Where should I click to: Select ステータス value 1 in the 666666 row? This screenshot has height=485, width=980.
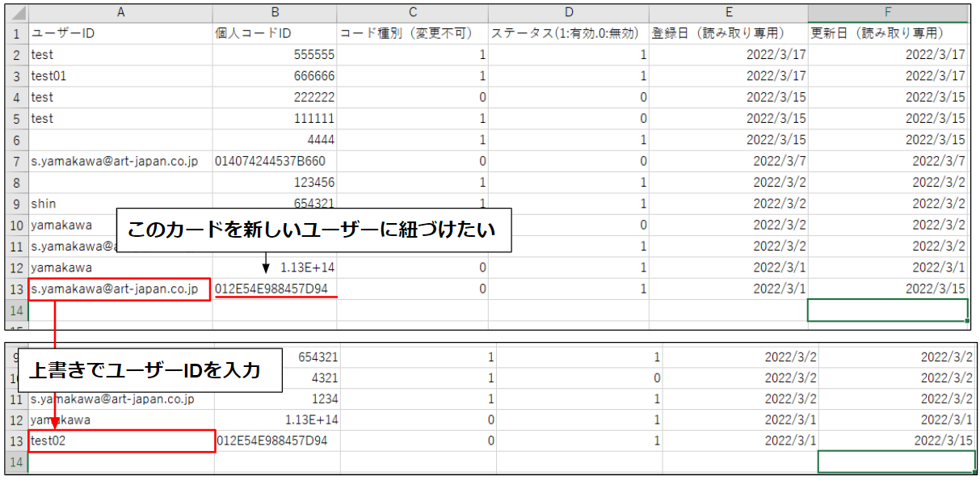click(x=569, y=76)
